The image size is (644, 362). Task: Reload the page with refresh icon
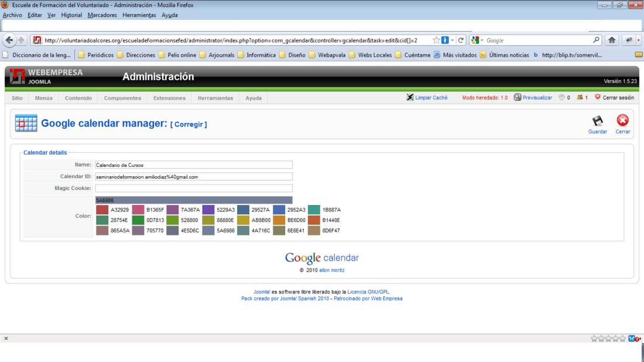461,40
